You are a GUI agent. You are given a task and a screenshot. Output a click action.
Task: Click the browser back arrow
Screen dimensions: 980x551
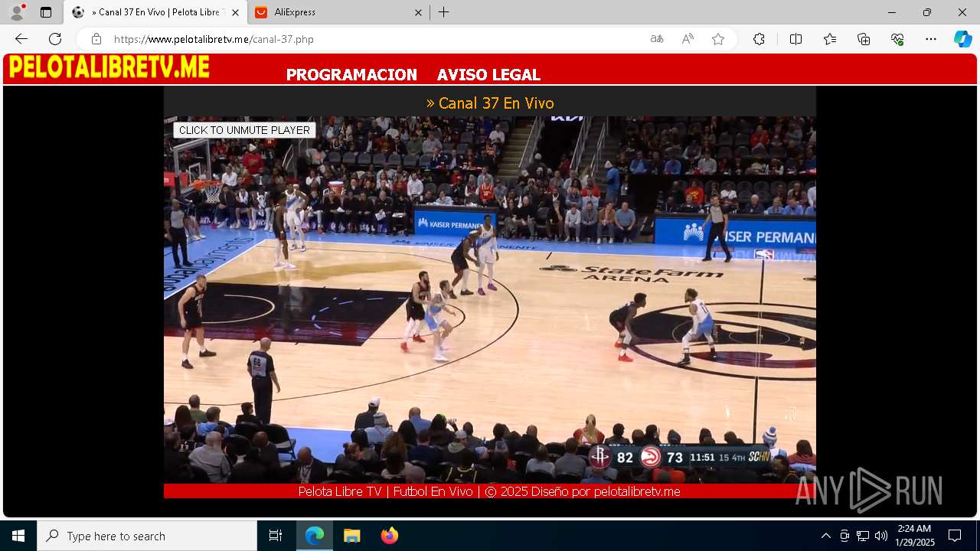[21, 39]
